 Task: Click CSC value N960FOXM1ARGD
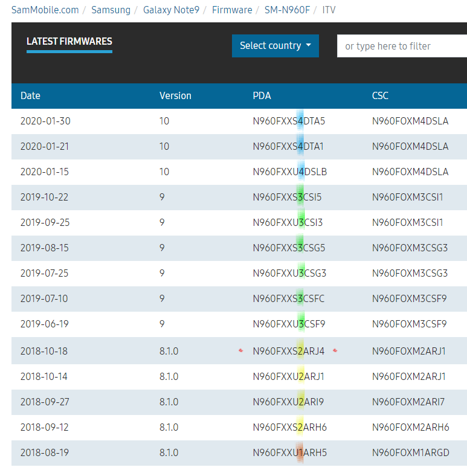point(411,452)
